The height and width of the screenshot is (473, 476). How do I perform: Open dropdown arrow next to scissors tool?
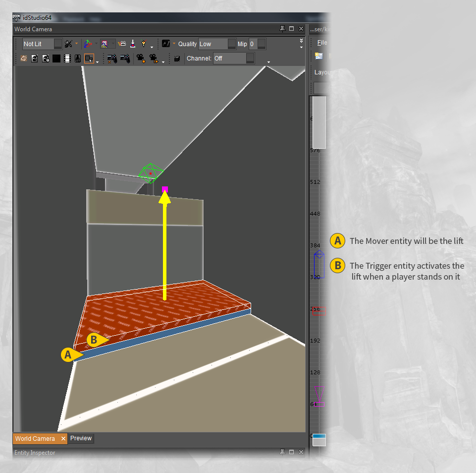click(x=76, y=44)
